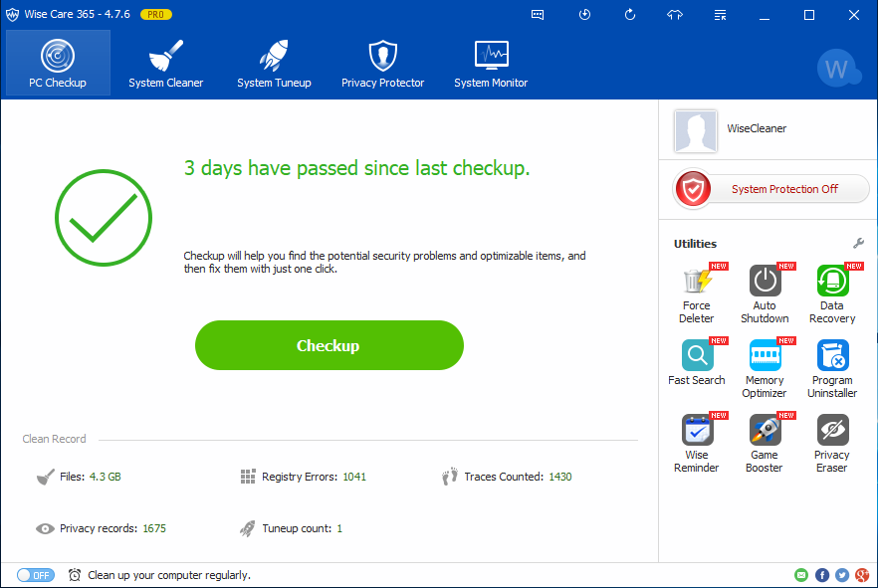Click the Utilities wrench settings icon

(858, 244)
